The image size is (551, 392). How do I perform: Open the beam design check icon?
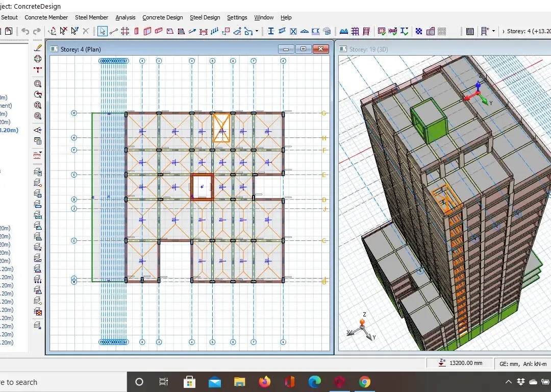click(393, 31)
